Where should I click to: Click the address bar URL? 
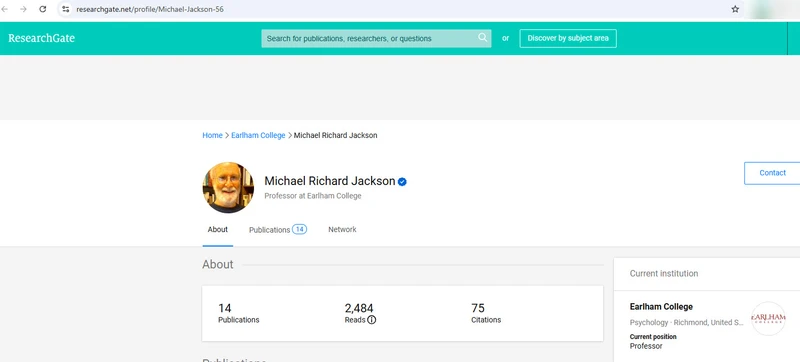150,9
